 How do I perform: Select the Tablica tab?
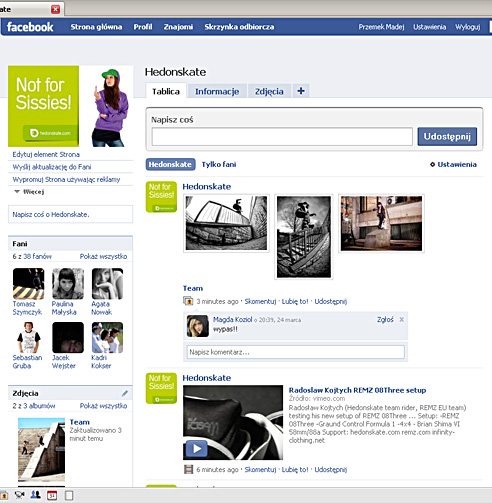(x=166, y=91)
